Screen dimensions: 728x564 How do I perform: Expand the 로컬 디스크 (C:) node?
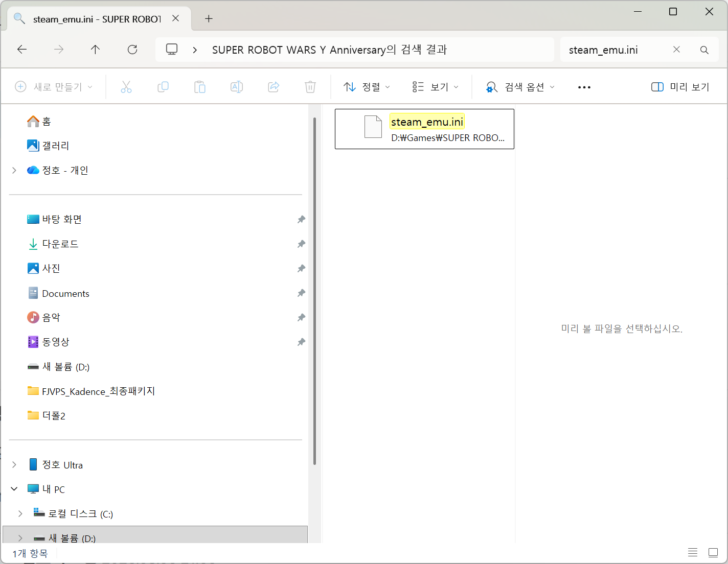tap(20, 513)
